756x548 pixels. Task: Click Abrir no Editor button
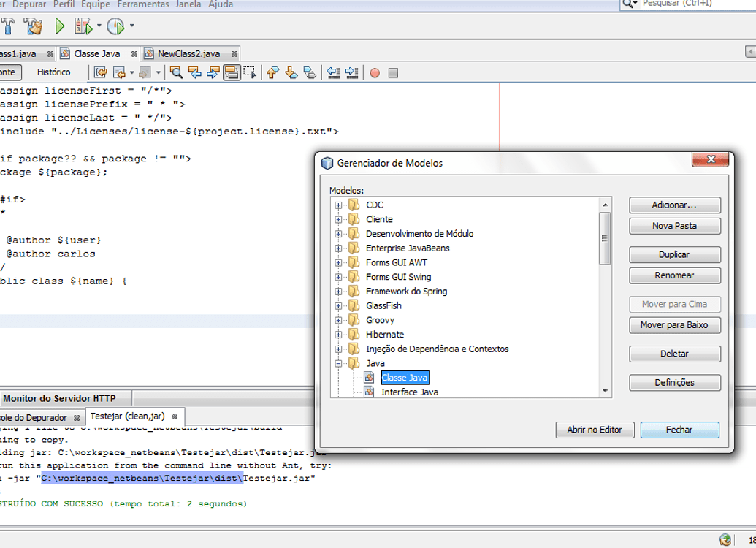[x=595, y=430]
